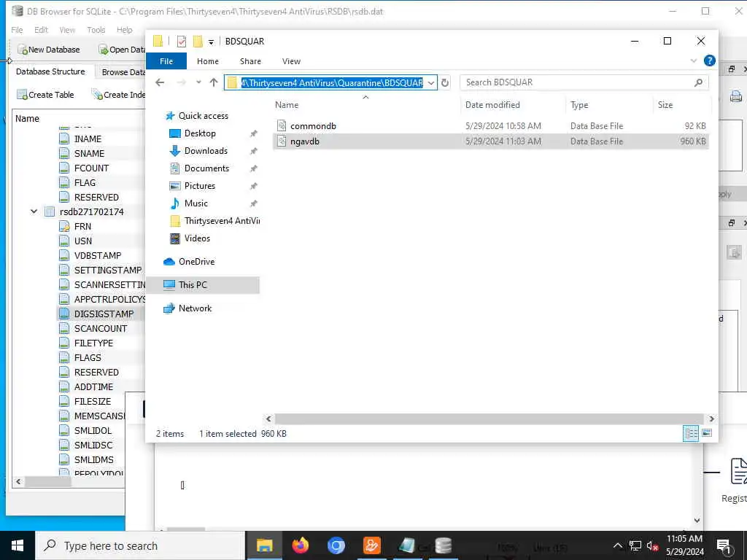Open Quick access in navigation pane
Image resolution: width=747 pixels, height=560 pixels.
[x=203, y=116]
